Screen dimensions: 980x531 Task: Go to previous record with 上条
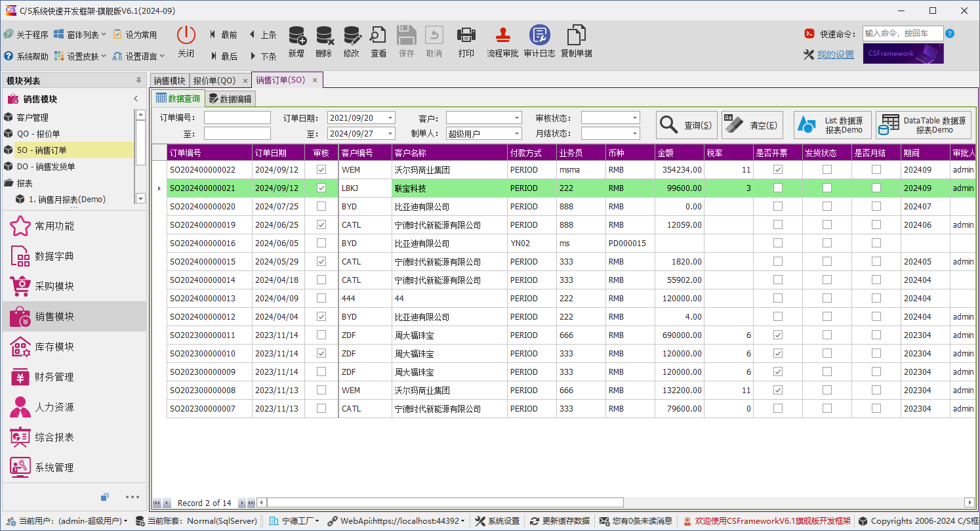262,35
